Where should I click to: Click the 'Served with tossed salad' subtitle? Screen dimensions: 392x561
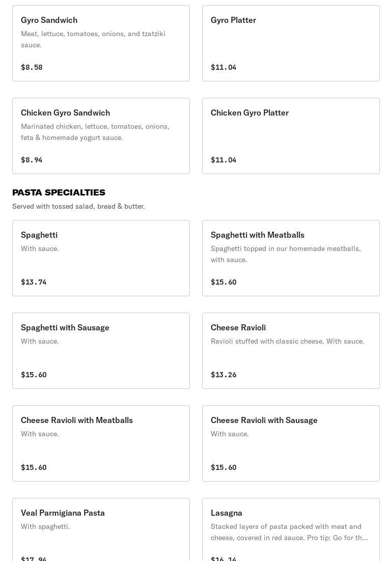(78, 207)
